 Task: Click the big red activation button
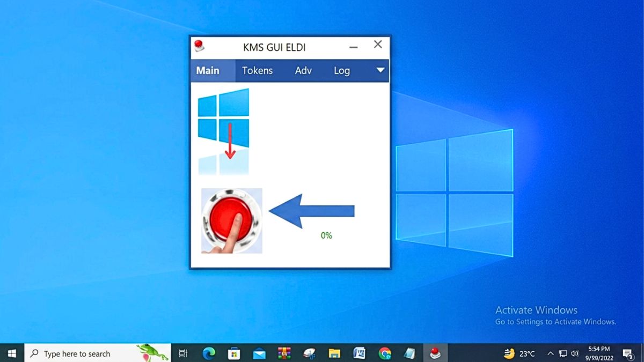point(232,220)
